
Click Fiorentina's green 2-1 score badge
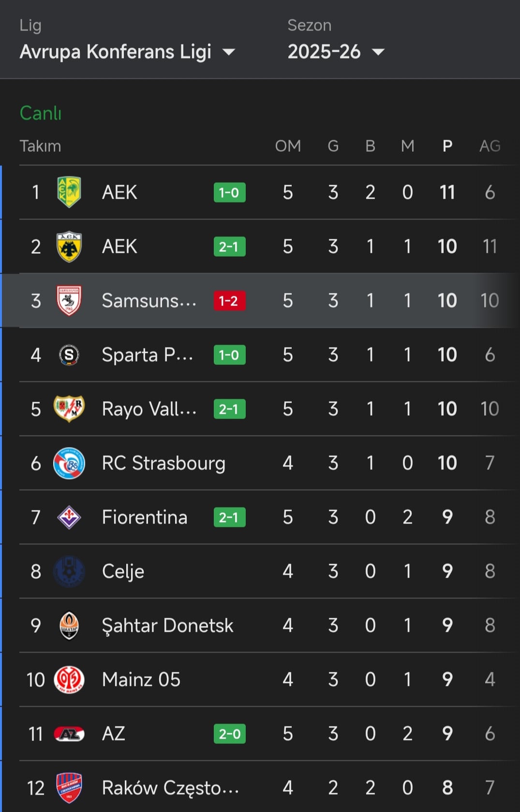click(229, 517)
